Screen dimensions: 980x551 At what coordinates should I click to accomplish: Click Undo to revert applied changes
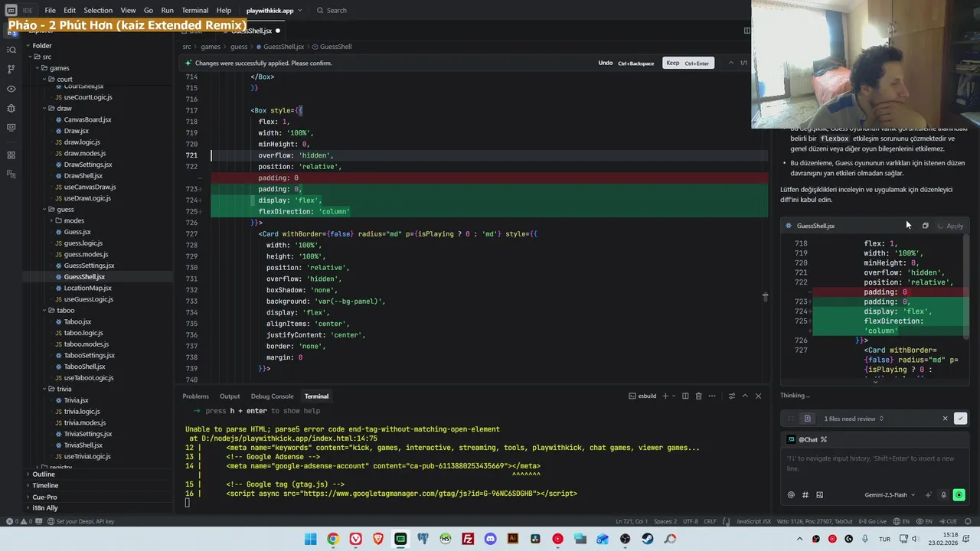(x=626, y=63)
